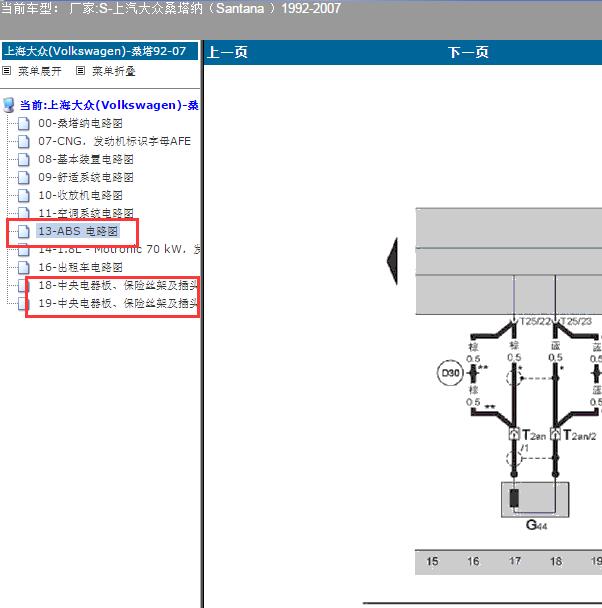Image resolution: width=602 pixels, height=608 pixels.
Task: Click T2an/2 connector label
Action: (x=580, y=435)
